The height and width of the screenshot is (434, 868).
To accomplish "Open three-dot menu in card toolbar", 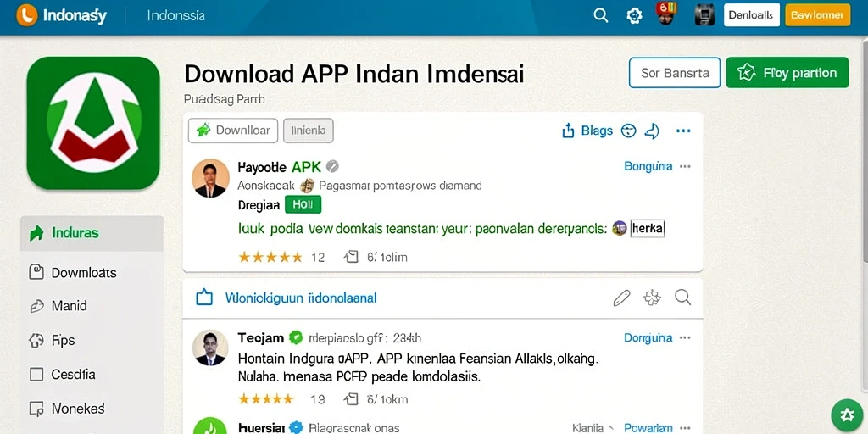I will 683,131.
